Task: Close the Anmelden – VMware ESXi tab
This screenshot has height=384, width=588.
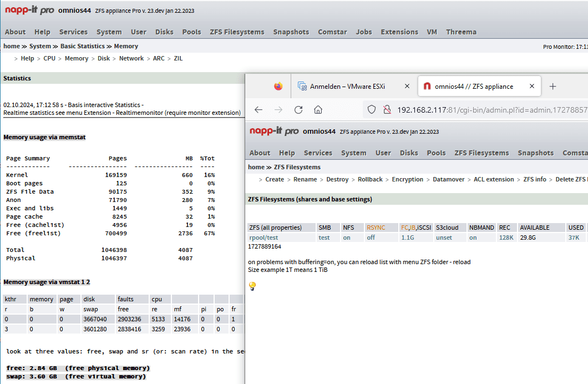Action: click(x=407, y=86)
